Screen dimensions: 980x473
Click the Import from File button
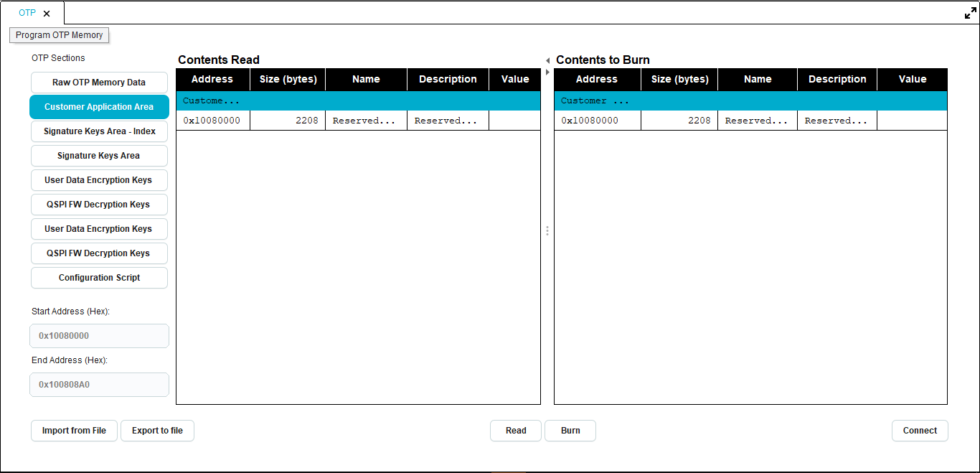pyautogui.click(x=74, y=431)
